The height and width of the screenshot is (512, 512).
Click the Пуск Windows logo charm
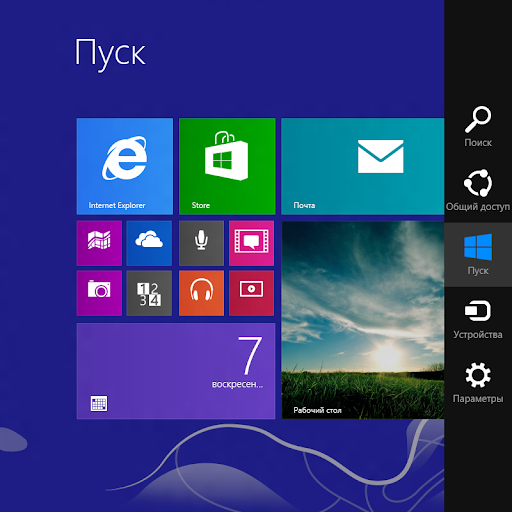478,255
